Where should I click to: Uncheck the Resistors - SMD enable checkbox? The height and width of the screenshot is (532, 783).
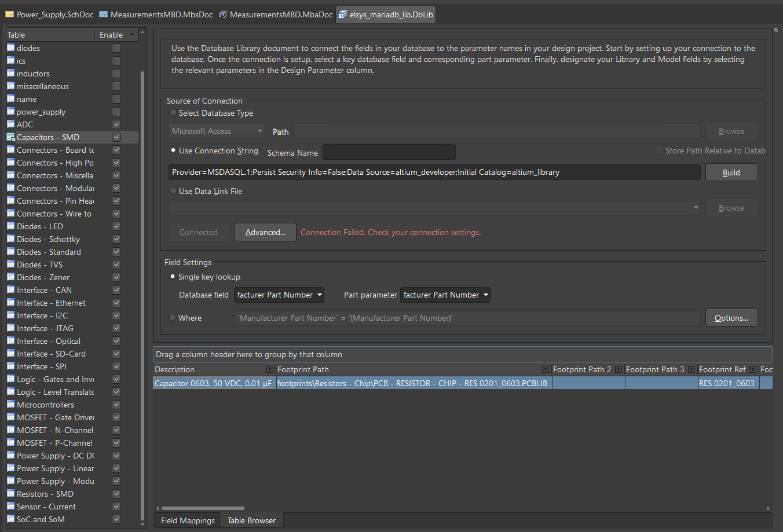tap(116, 494)
